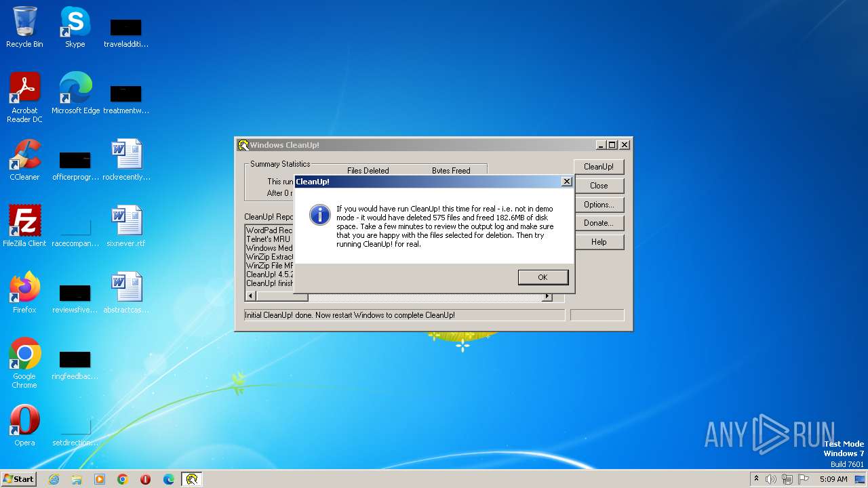Open the Microsoft Edge desktop shortcut
This screenshot has height=488, width=868.
[75, 94]
